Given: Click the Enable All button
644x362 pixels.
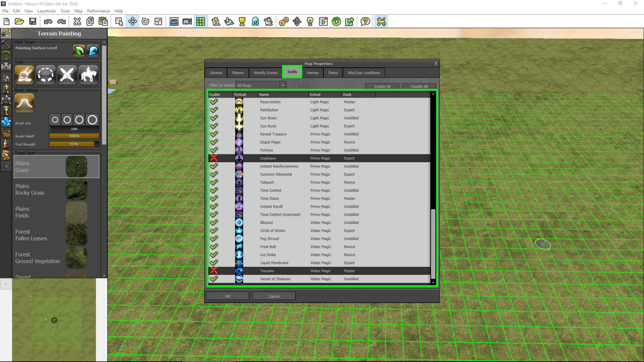Looking at the screenshot, I should coord(382,86).
